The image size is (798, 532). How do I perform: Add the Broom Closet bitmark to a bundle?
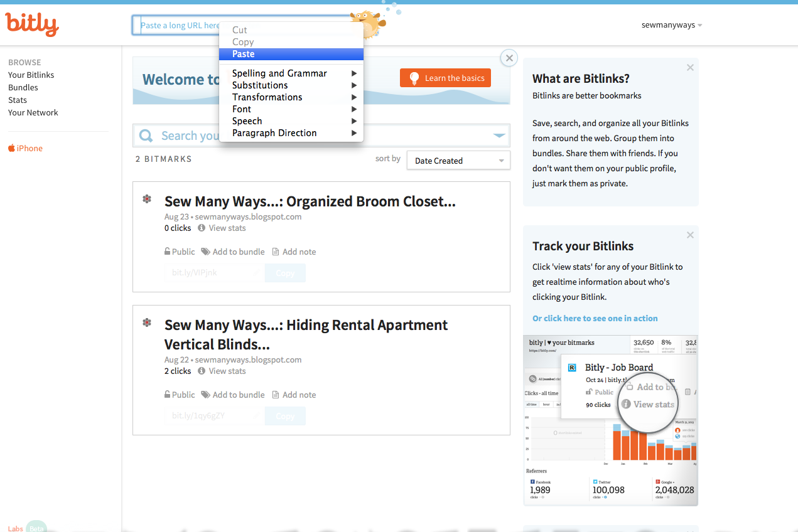[239, 252]
